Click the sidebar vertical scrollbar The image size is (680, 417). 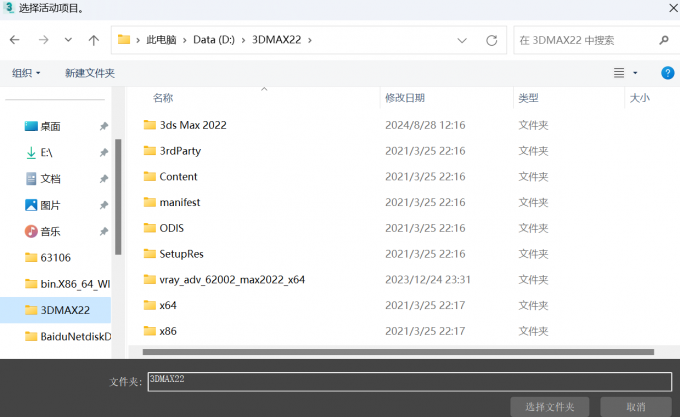(118, 197)
